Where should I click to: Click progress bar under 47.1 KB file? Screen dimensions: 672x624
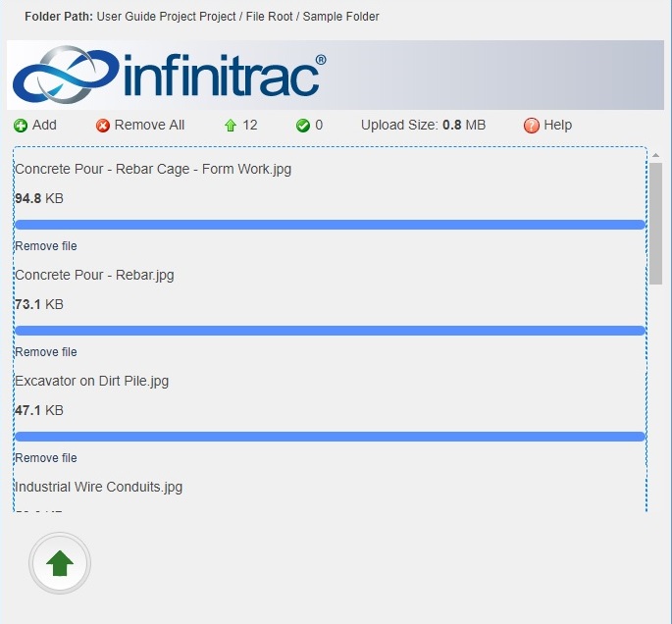[x=330, y=437]
